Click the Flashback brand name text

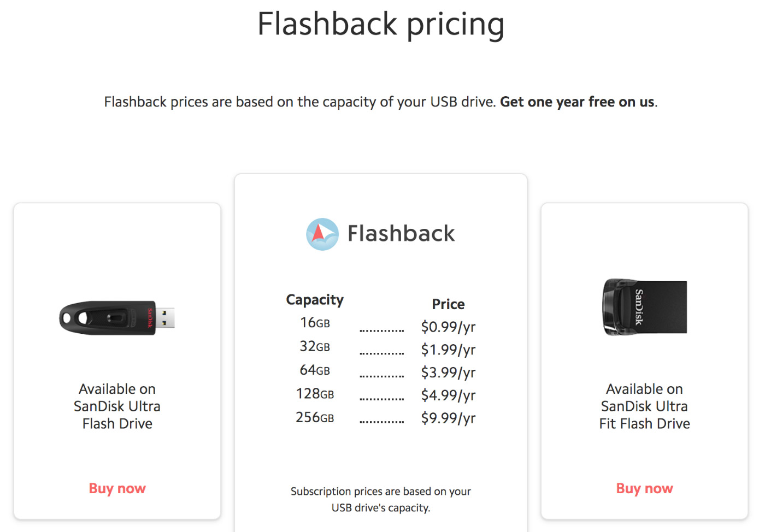(x=401, y=234)
